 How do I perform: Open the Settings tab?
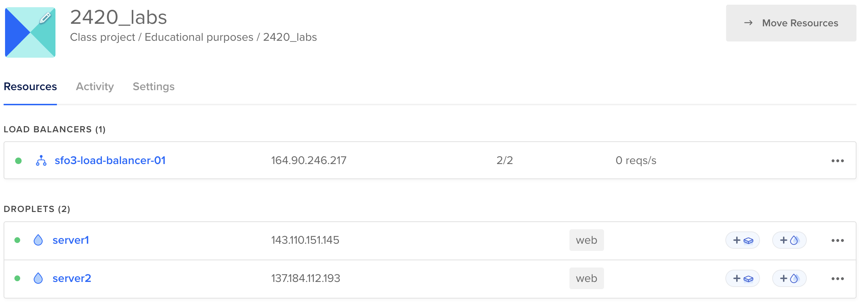click(x=153, y=87)
